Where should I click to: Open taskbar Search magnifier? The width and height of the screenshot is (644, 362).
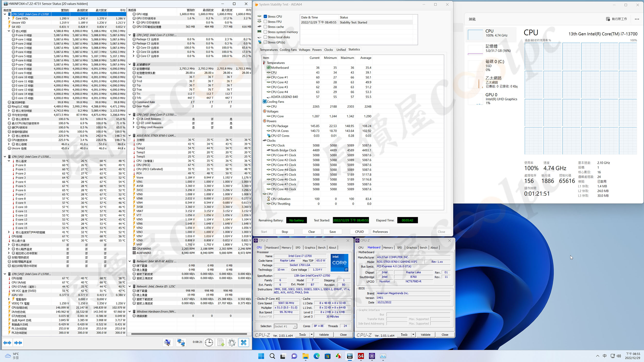tap(272, 356)
